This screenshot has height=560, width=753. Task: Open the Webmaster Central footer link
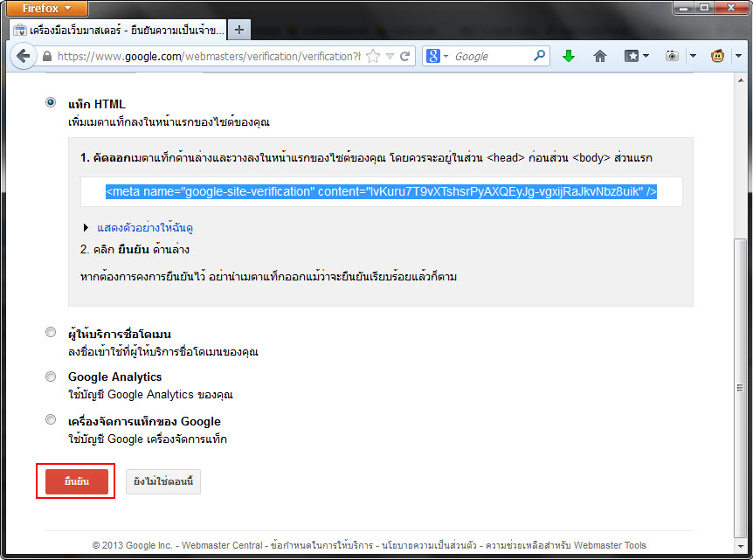[222, 545]
